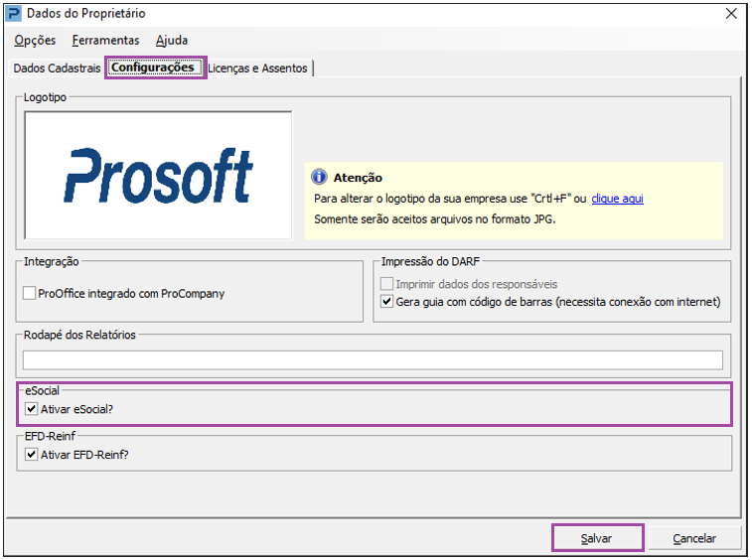This screenshot has height=560, width=752.
Task: Open the Ferramentas menu
Action: tap(105, 41)
